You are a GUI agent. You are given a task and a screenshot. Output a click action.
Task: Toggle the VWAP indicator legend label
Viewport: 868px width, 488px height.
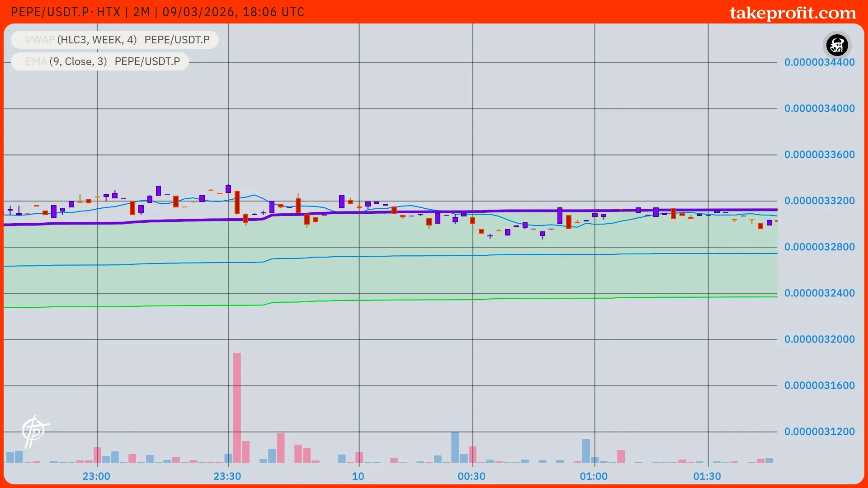click(40, 40)
